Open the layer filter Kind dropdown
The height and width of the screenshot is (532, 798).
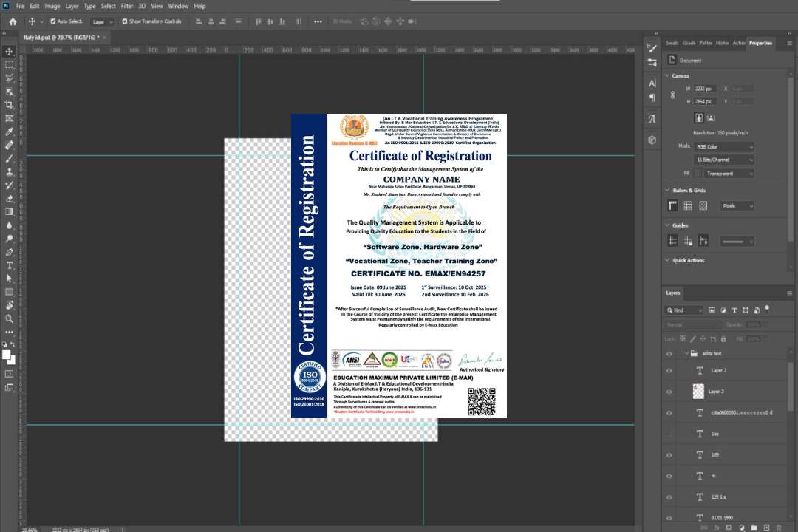click(x=684, y=310)
